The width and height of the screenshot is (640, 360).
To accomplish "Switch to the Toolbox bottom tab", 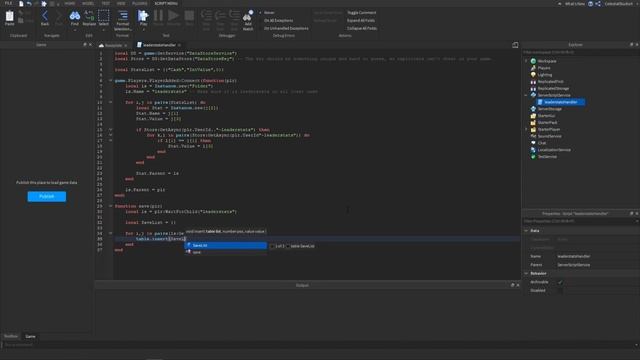I will [11, 336].
